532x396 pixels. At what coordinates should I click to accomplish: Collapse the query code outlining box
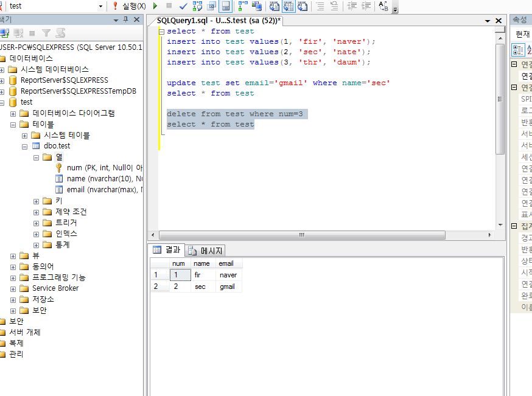pyautogui.click(x=161, y=32)
